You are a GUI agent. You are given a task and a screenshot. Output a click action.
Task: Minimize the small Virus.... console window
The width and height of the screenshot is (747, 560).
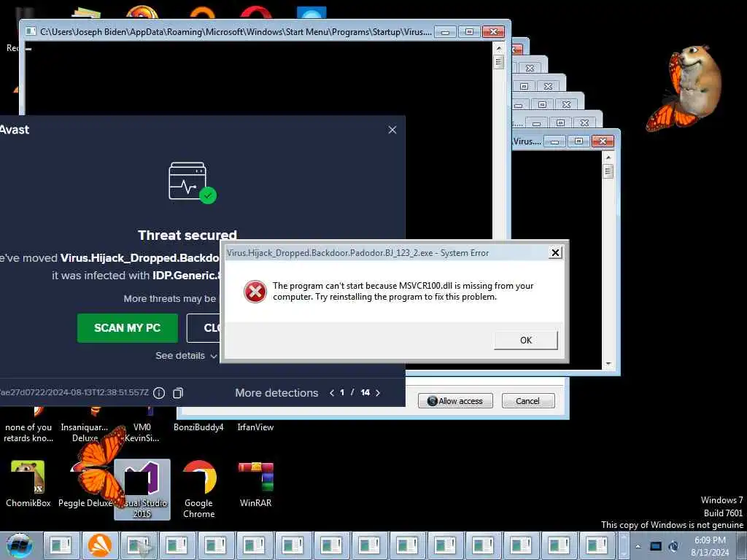(x=554, y=141)
